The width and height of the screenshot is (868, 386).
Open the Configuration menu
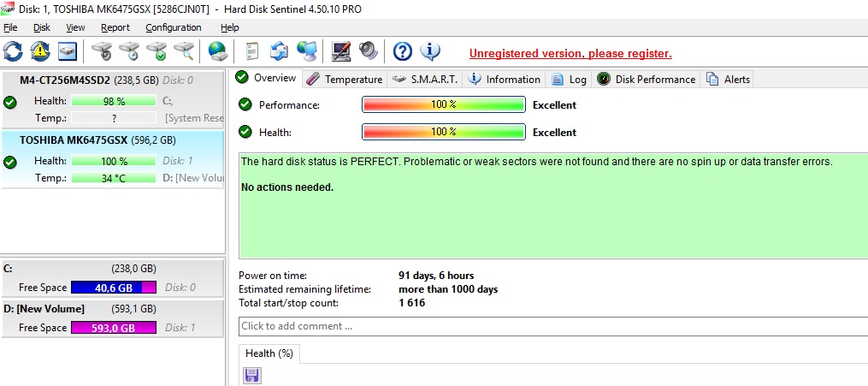(x=174, y=27)
